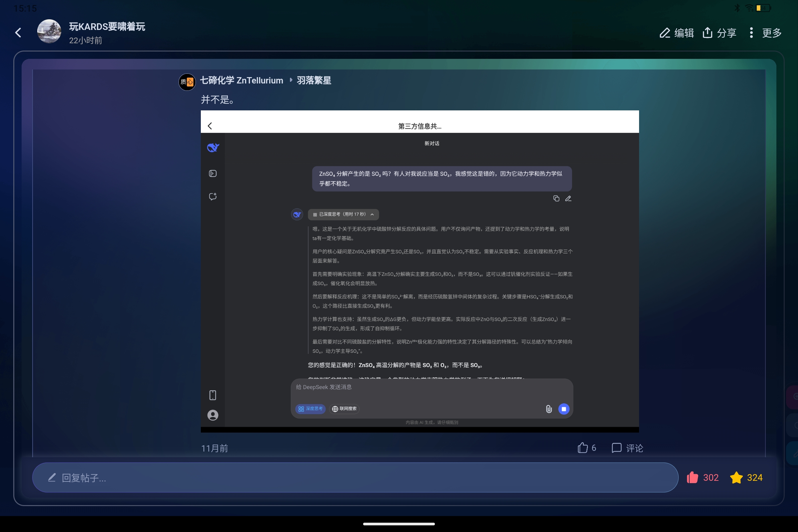The image size is (798, 532).
Task: Click the DeepSeek whale logo in the sidebar
Action: tap(213, 148)
